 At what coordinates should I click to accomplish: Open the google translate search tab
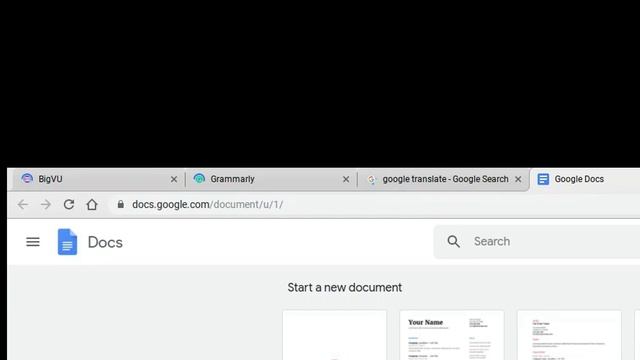point(443,179)
